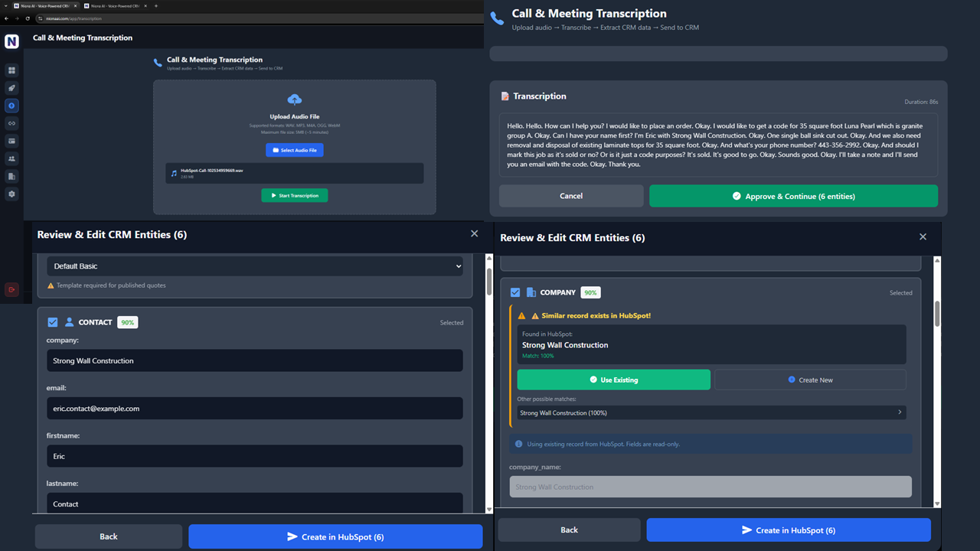The width and height of the screenshot is (980, 551).
Task: Go back with the browser back arrow
Action: coord(7,18)
